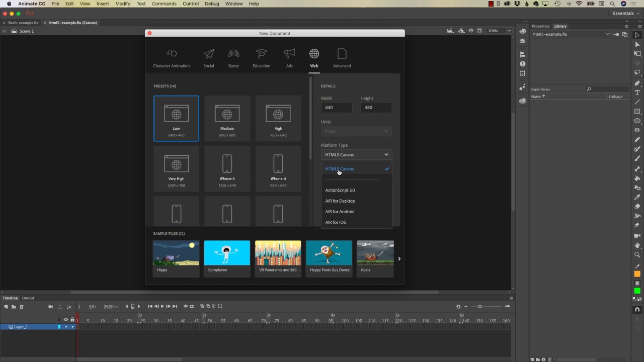Open the Essentials workspace switcher
644x362 pixels.
pos(626,14)
